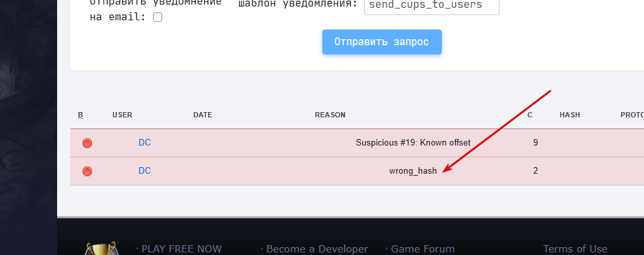
Task: Click the Отправить запрос button
Action: pyautogui.click(x=382, y=42)
